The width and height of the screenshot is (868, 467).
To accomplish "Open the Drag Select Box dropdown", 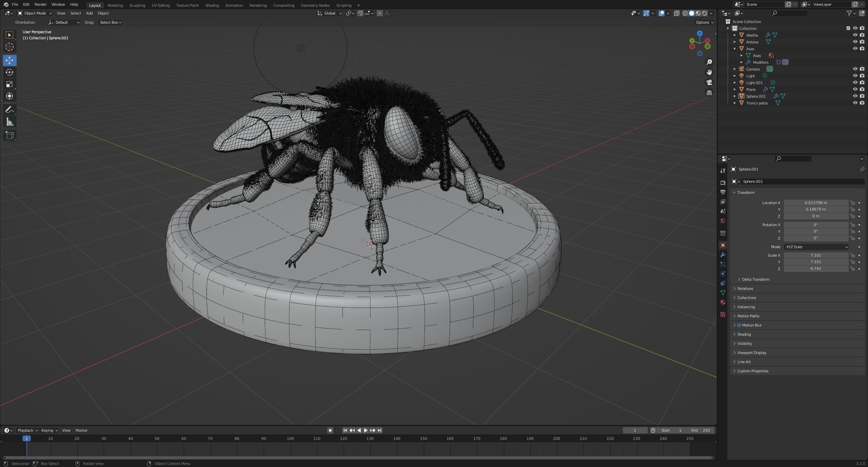I will click(110, 22).
